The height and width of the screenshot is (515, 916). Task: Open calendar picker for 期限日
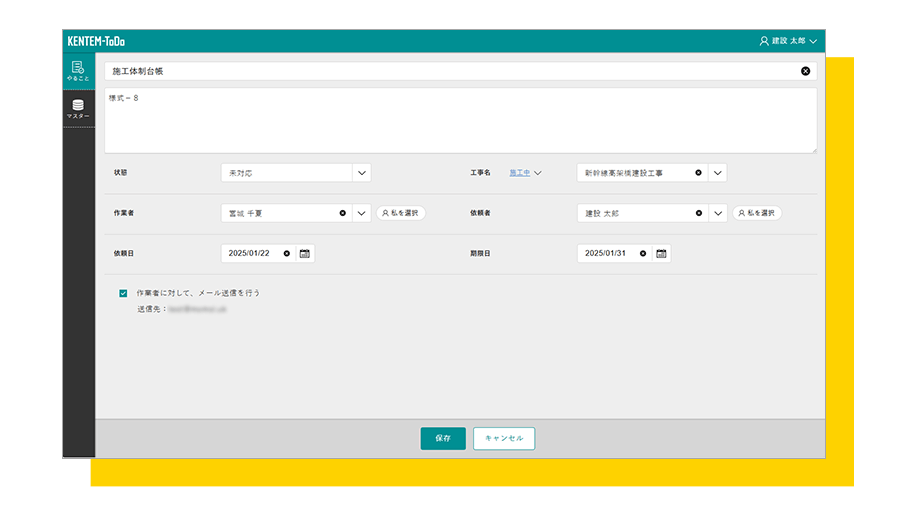click(661, 254)
